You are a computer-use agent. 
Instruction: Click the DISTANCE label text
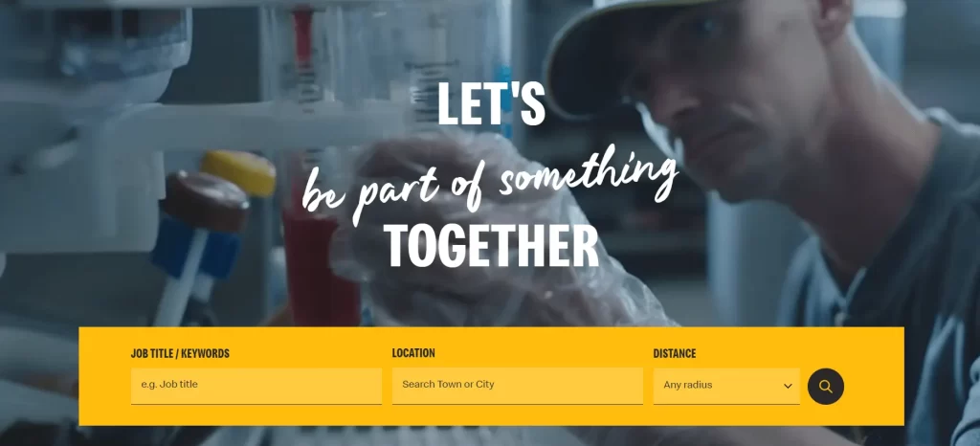[675, 353]
